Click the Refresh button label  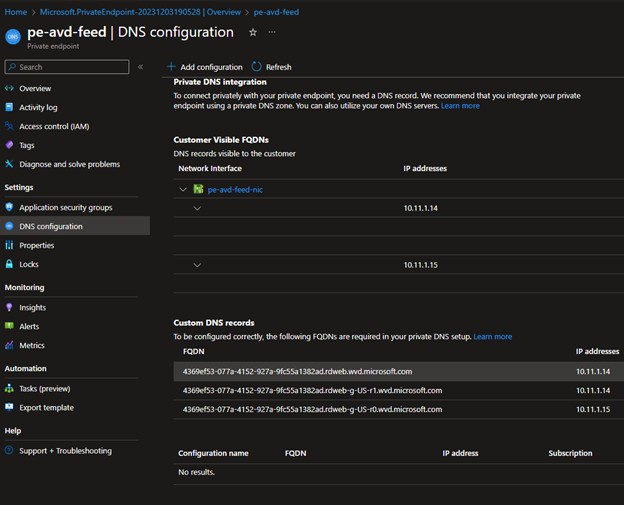coord(279,67)
